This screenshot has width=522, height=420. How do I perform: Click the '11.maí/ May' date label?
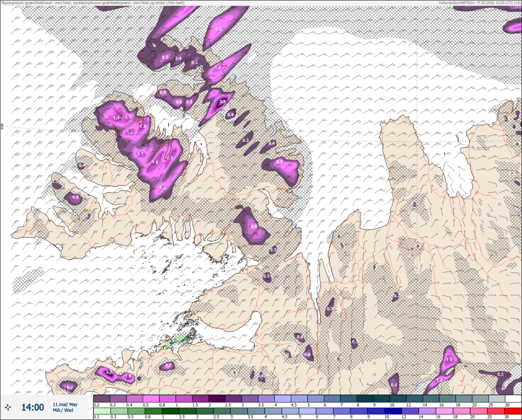coord(65,405)
